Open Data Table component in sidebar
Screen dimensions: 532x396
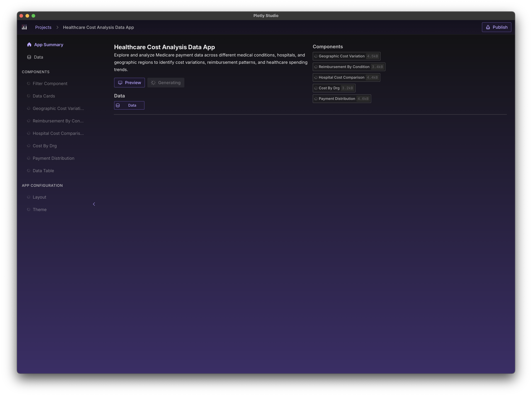point(43,171)
